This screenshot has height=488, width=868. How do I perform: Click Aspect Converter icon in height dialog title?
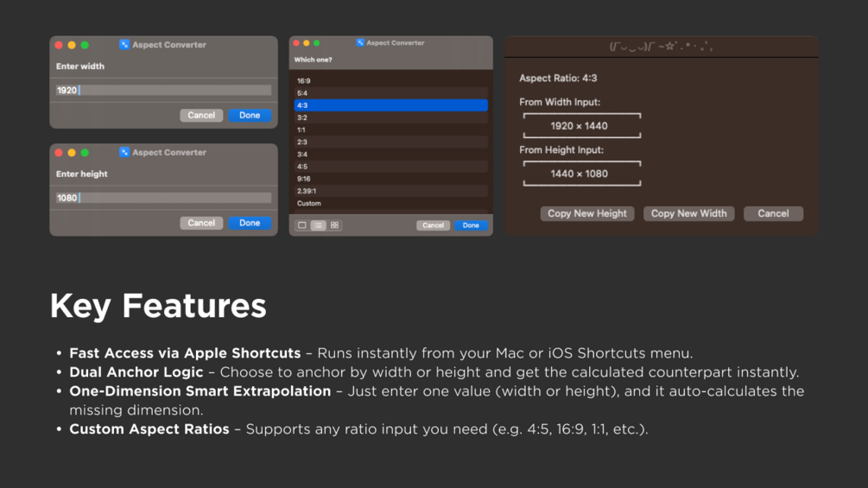[x=124, y=152]
